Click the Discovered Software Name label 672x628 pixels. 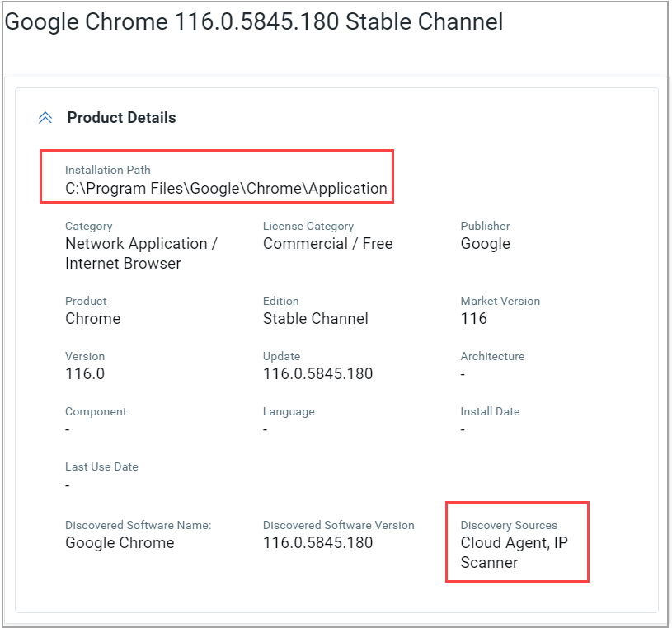(x=138, y=525)
